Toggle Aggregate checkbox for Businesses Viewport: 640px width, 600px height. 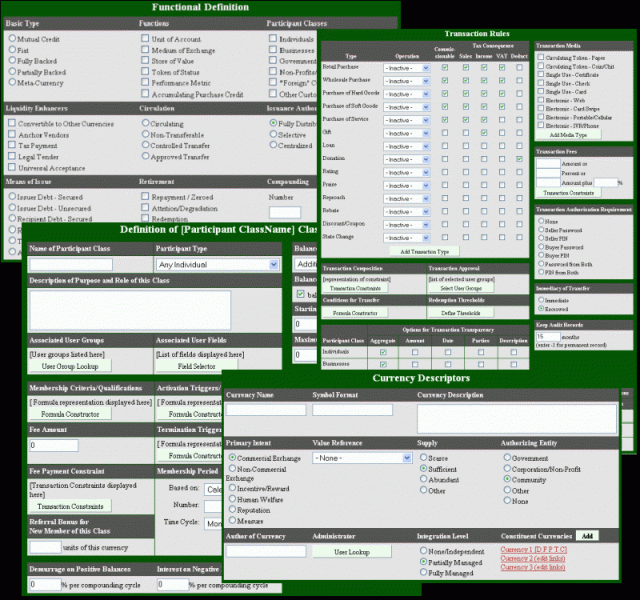383,364
